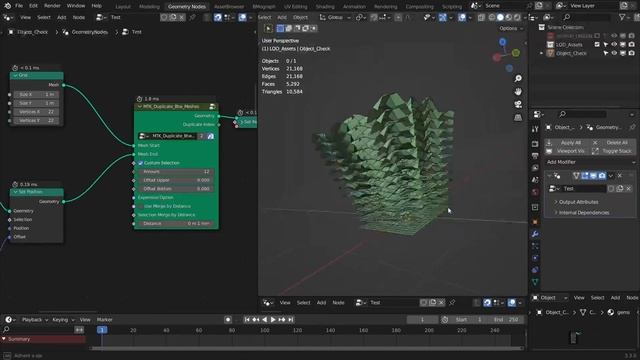Toggle modifier viewport display icon
The image size is (640, 360).
click(x=593, y=176)
